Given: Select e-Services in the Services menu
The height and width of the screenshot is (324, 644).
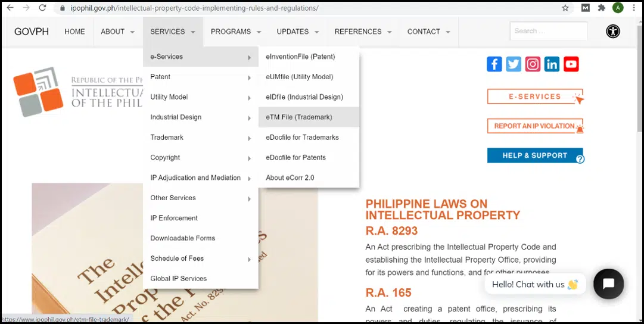Looking at the screenshot, I should (200, 57).
